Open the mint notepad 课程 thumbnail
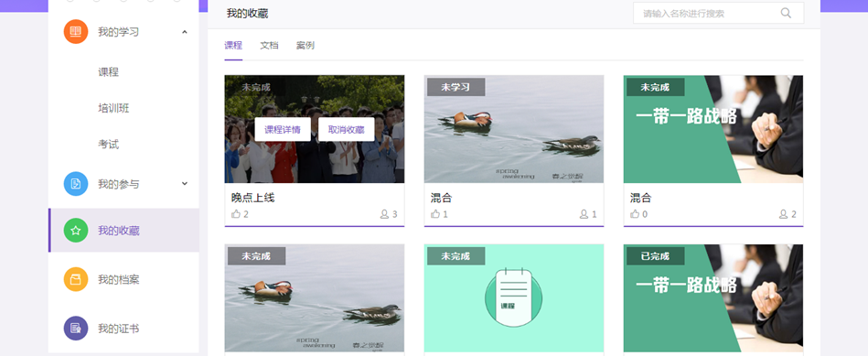The width and height of the screenshot is (868, 356). pos(514,297)
